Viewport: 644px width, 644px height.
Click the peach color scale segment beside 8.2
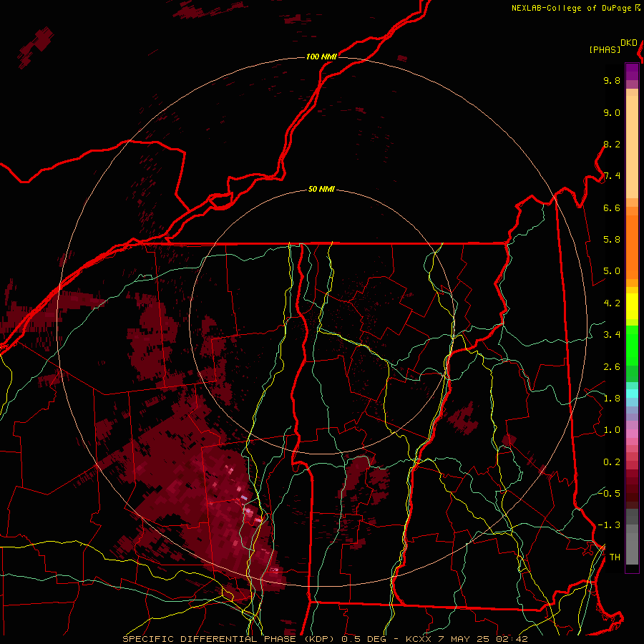[x=632, y=147]
